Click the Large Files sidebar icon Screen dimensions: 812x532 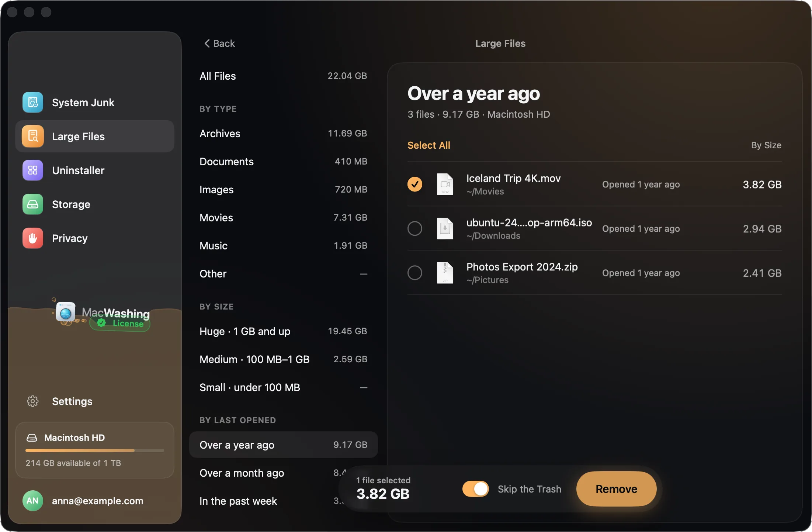click(33, 137)
